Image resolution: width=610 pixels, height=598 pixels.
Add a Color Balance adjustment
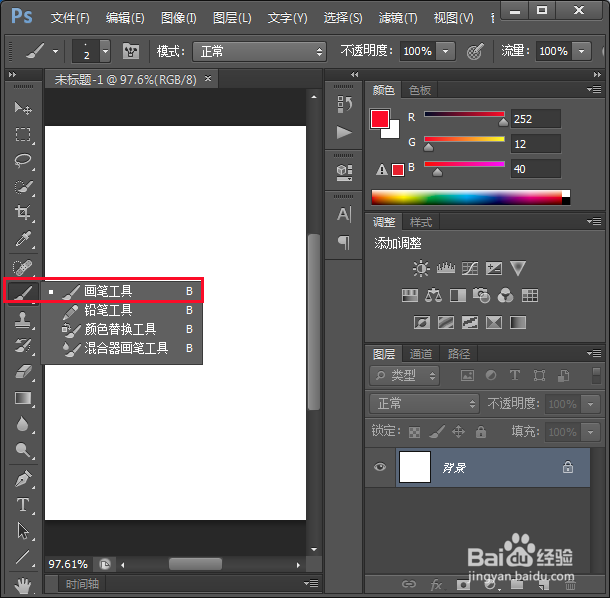point(433,295)
